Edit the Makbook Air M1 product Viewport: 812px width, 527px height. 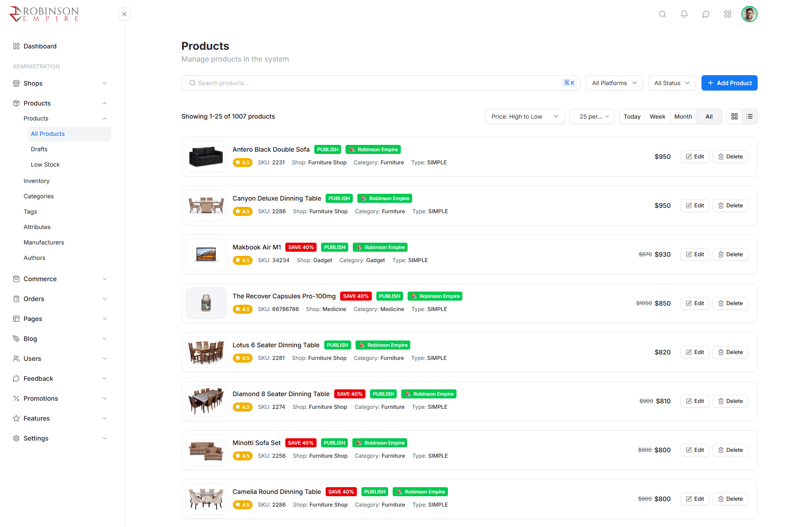pyautogui.click(x=694, y=254)
